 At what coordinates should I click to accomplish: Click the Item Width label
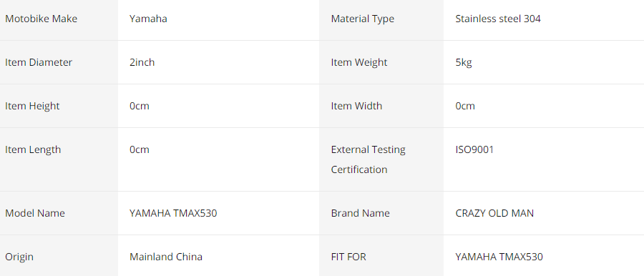356,106
